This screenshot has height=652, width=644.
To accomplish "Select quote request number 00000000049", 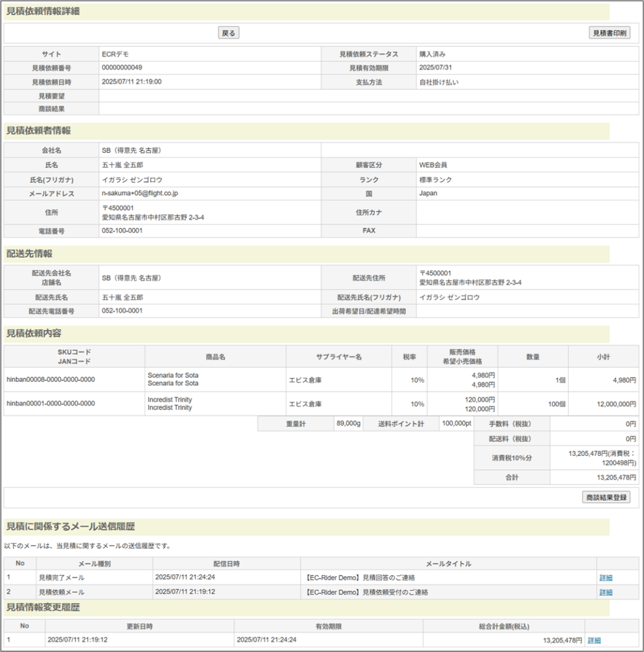I will [122, 67].
